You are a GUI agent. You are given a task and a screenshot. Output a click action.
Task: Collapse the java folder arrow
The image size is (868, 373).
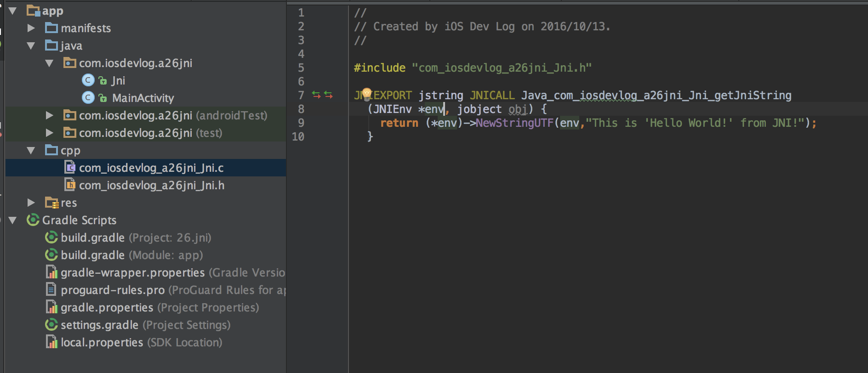click(31, 45)
